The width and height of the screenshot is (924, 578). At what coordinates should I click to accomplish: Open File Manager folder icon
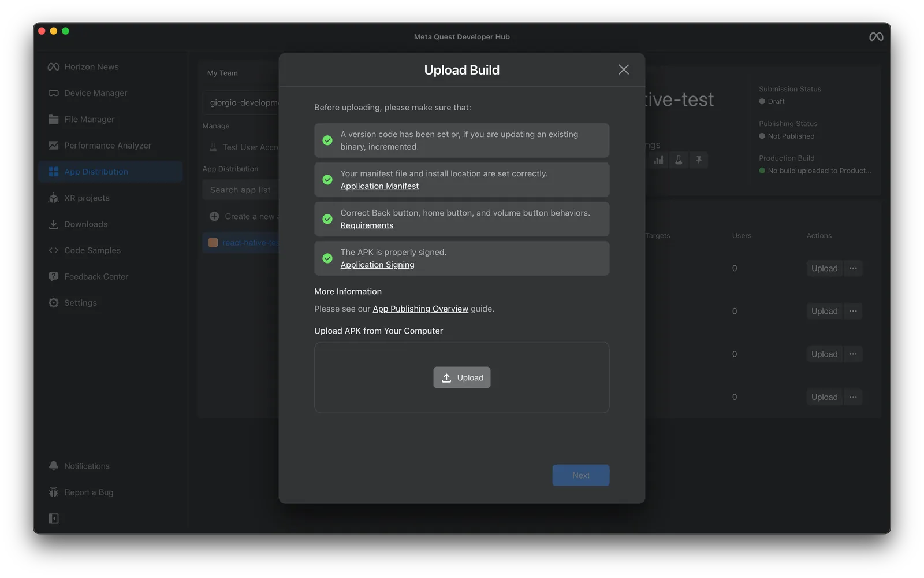54,119
